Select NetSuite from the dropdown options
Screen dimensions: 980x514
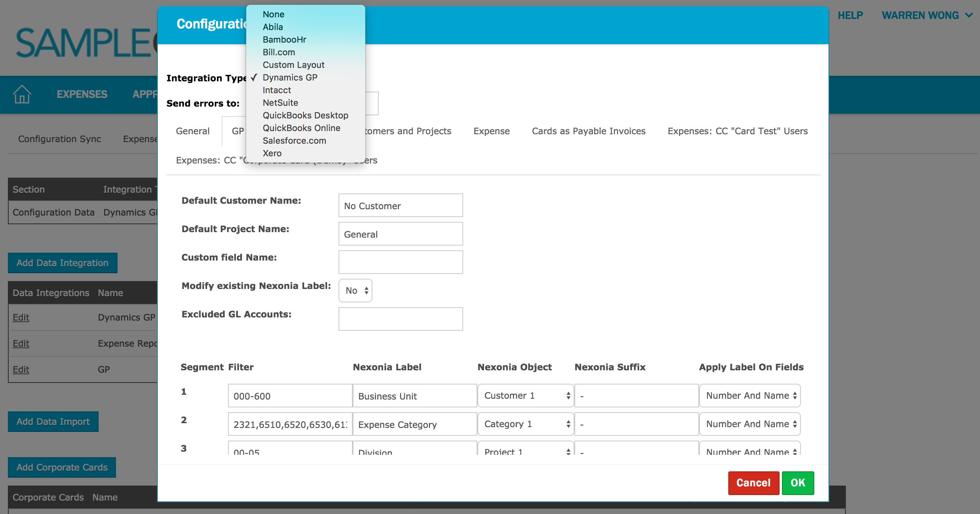click(280, 103)
